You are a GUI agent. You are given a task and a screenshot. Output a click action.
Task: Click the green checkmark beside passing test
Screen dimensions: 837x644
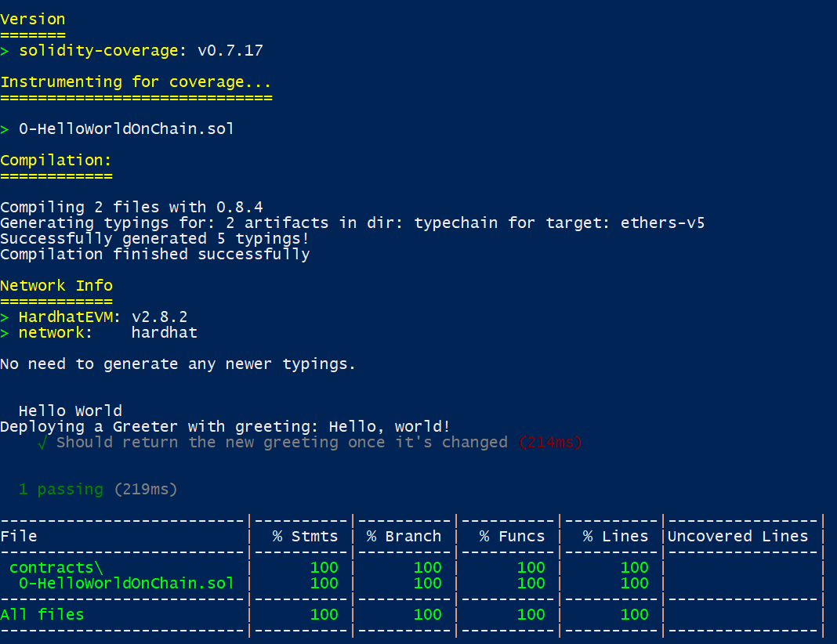point(42,443)
